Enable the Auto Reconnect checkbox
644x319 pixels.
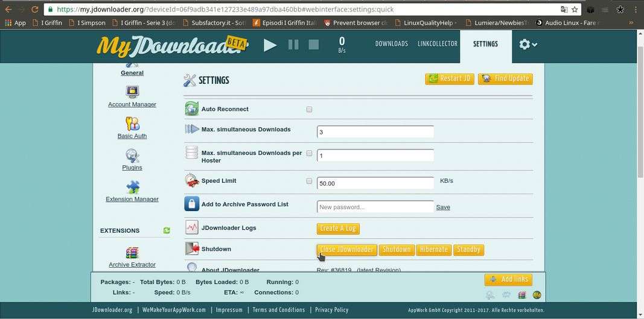(x=309, y=110)
